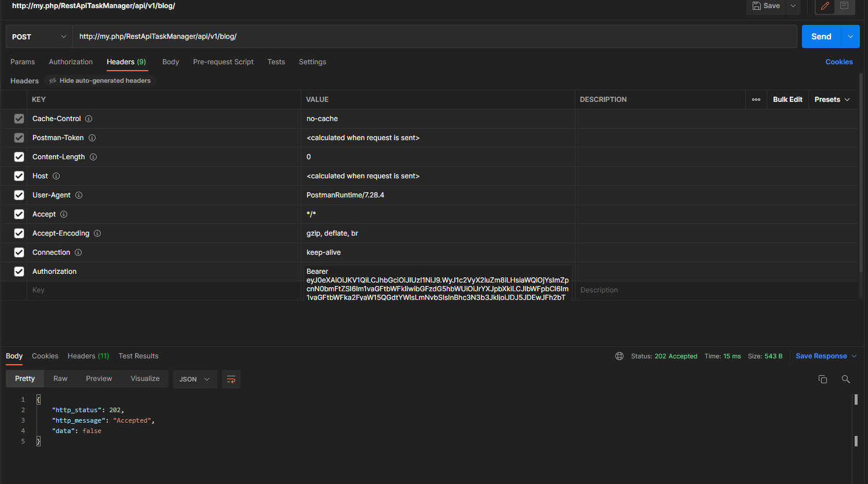Click the empty Key input field
Screen dimensions: 868x484
coord(164,290)
